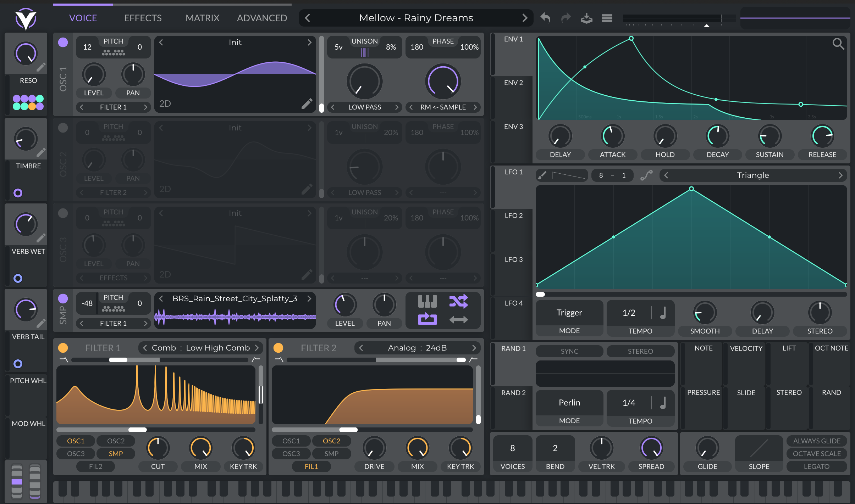
Task: Enable oscillator 2 power toggle
Action: 63,128
